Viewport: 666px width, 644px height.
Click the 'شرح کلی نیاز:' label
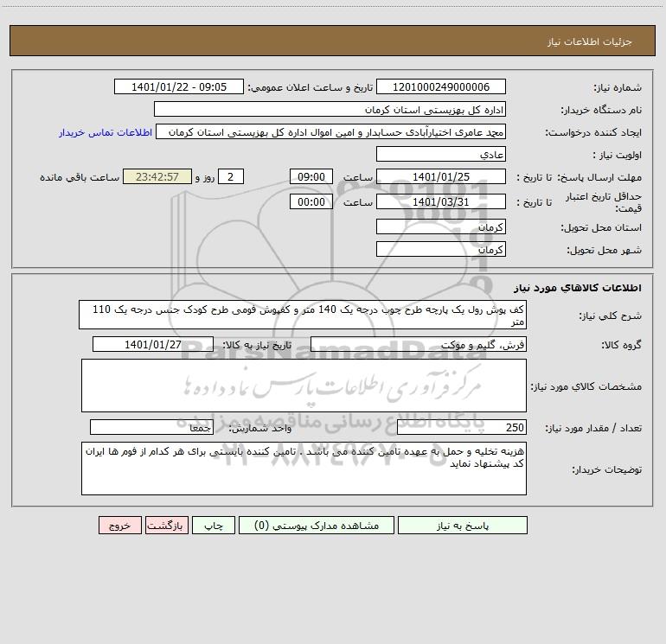click(x=611, y=316)
